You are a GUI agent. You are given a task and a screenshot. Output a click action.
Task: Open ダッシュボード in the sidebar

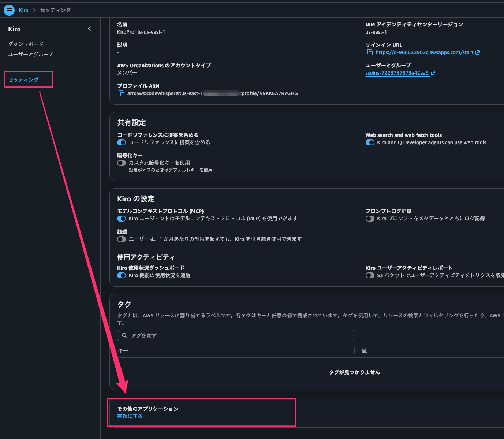(x=26, y=44)
